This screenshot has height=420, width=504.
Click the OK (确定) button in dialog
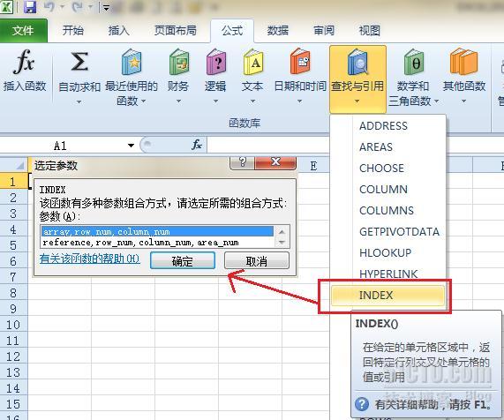tap(183, 260)
